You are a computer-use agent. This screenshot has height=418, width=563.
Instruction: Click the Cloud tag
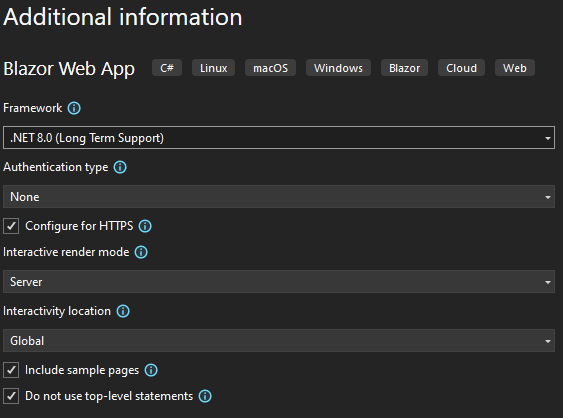point(461,68)
